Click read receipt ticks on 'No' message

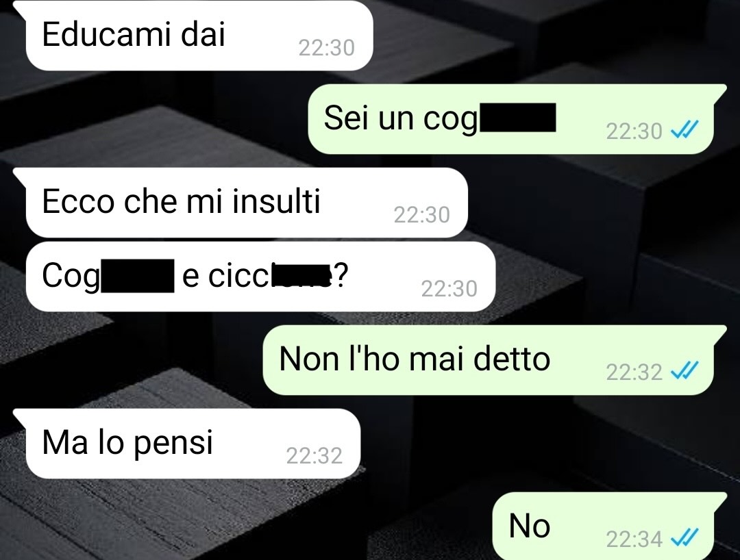(684, 537)
